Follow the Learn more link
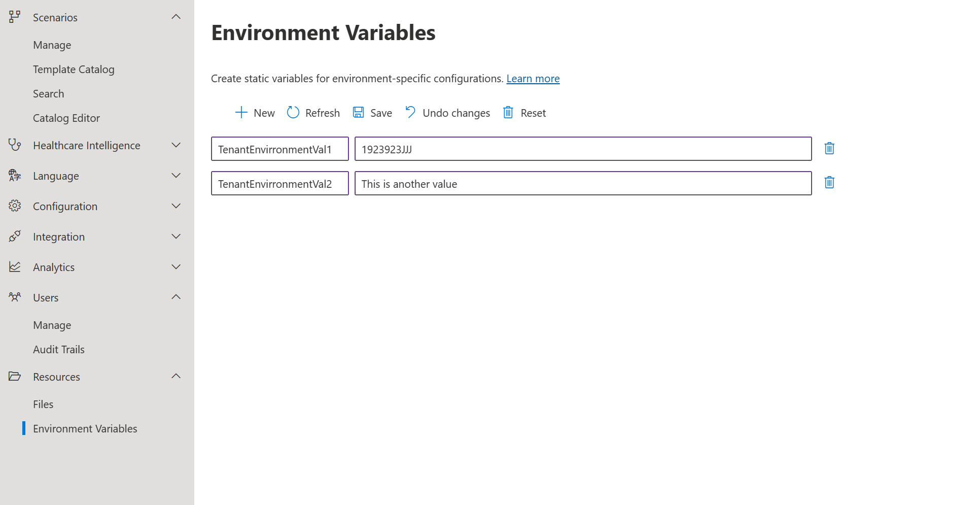980x505 pixels. click(533, 79)
